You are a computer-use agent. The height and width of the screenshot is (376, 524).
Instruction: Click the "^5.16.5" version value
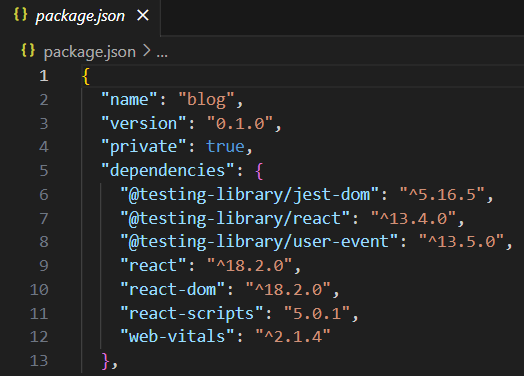pos(442,194)
